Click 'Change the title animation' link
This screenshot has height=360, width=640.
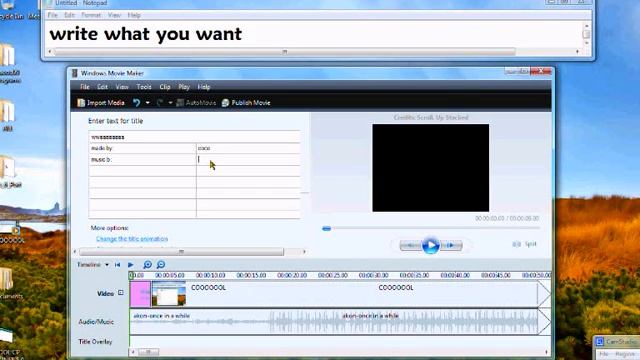click(132, 239)
